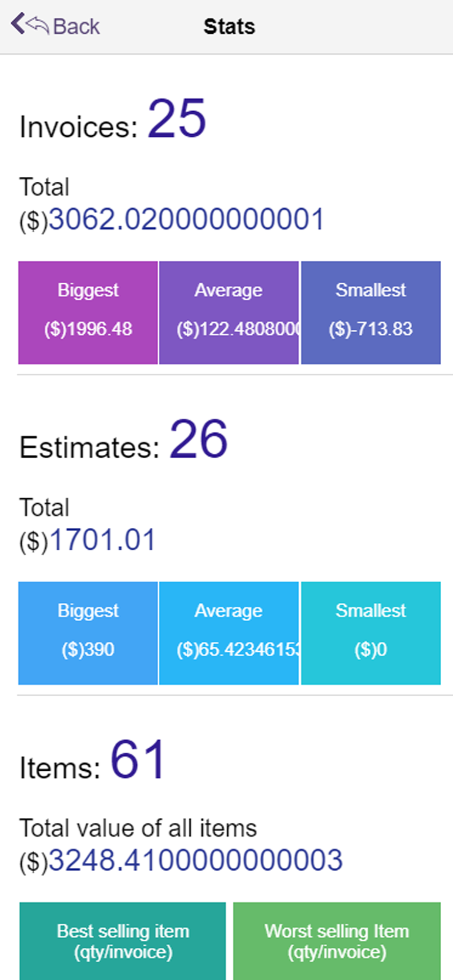
Task: Tap the Back text label
Action: pos(76,26)
